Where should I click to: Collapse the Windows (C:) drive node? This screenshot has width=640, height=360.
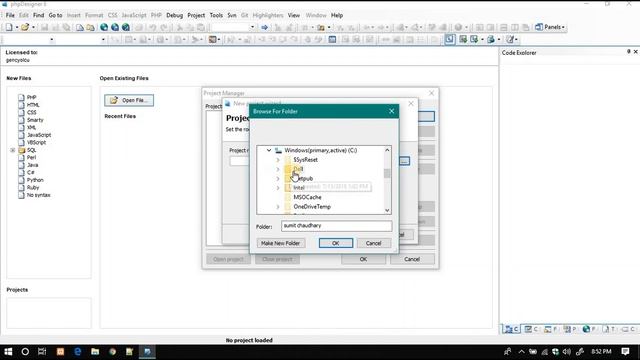[x=269, y=150]
